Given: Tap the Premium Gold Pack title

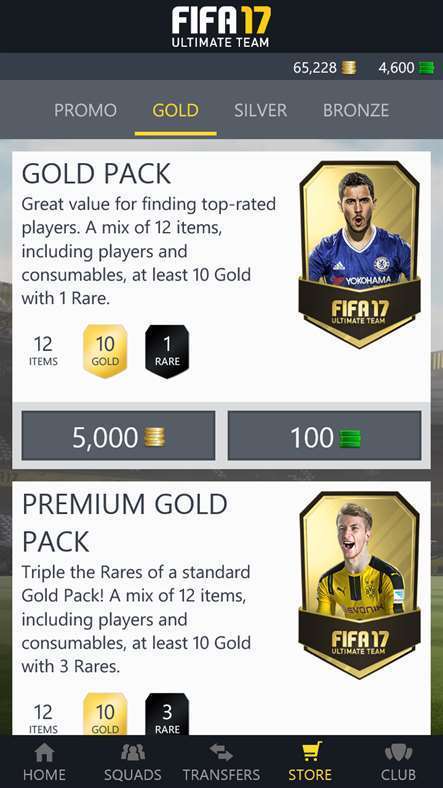Looking at the screenshot, I should [125, 523].
